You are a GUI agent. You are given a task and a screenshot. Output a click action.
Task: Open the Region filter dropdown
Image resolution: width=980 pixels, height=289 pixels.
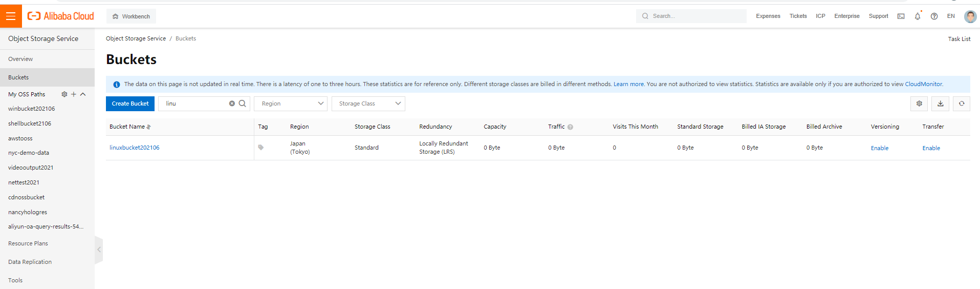pyautogui.click(x=291, y=104)
